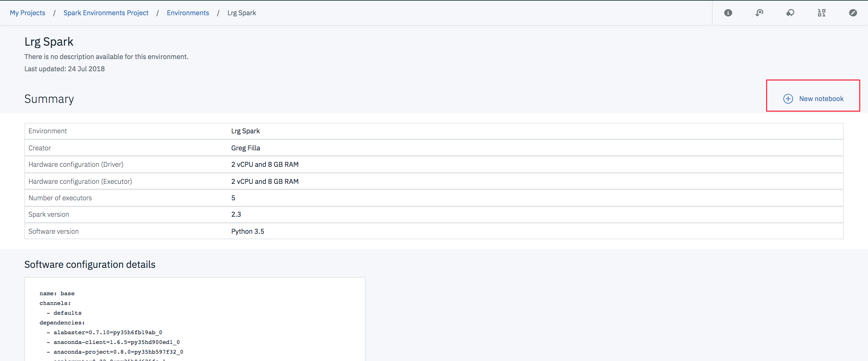Click the Python 3.5 software version cell

[x=248, y=231]
